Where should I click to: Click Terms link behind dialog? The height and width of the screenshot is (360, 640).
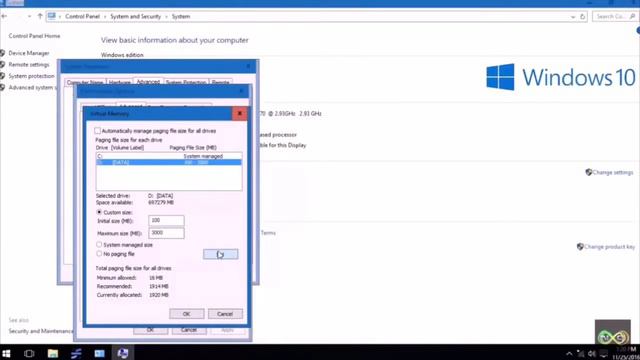(x=268, y=233)
